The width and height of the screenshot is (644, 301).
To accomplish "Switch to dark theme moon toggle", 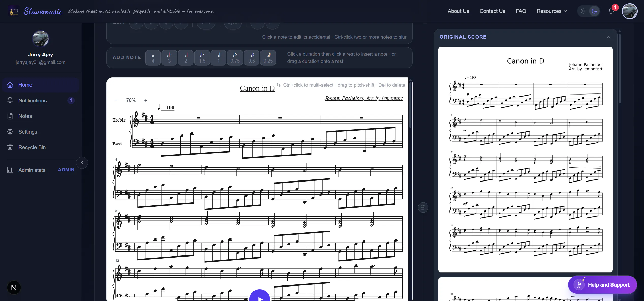I will point(594,11).
